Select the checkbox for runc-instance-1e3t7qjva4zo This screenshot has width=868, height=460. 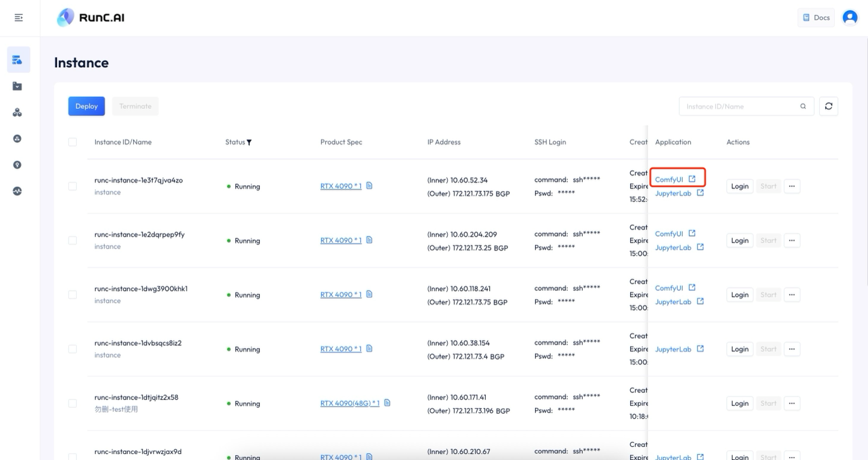[x=73, y=186]
